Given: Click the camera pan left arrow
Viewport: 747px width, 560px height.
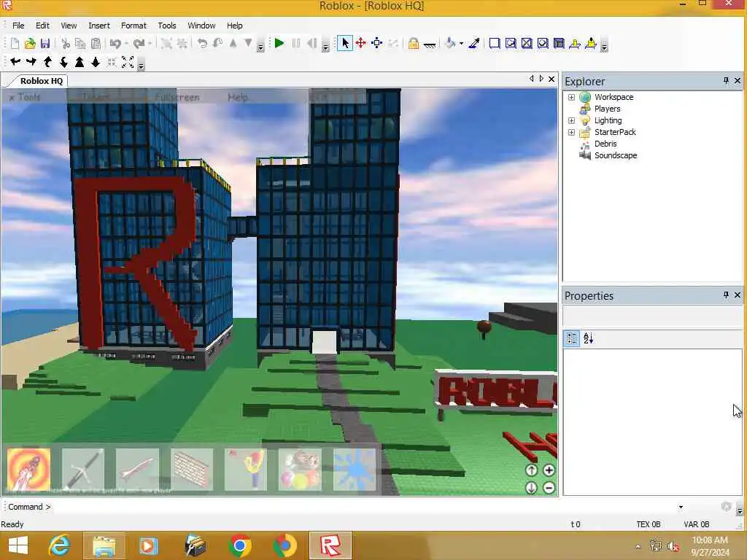Looking at the screenshot, I should [x=15, y=61].
